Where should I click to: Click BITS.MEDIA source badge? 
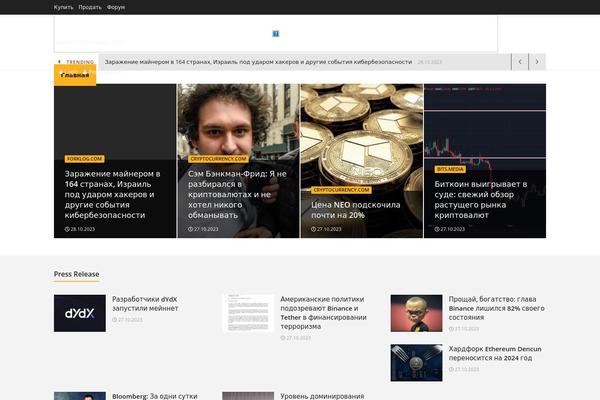(x=450, y=169)
